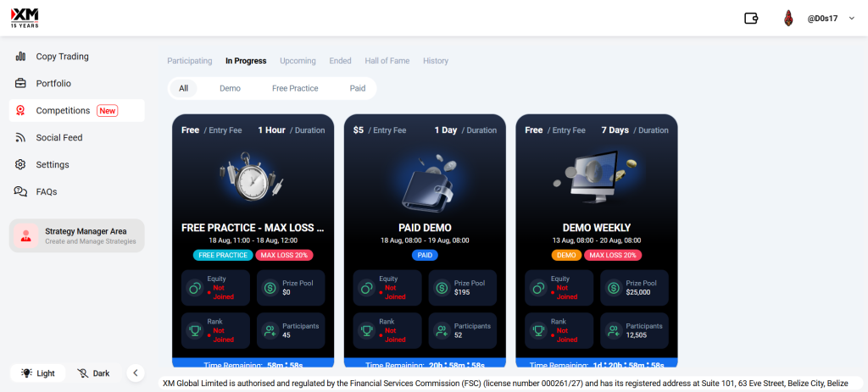Filter competitions by Demo

tap(230, 88)
